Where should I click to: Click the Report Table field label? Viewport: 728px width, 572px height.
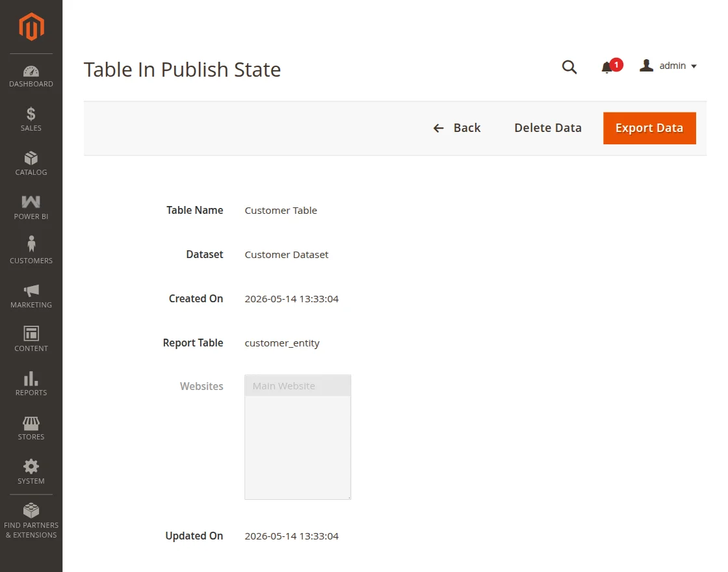tap(193, 343)
